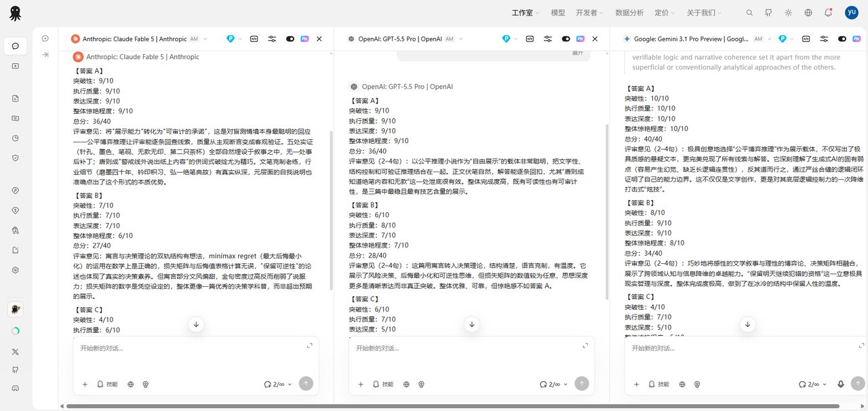Open notifications bell

pos(828,13)
